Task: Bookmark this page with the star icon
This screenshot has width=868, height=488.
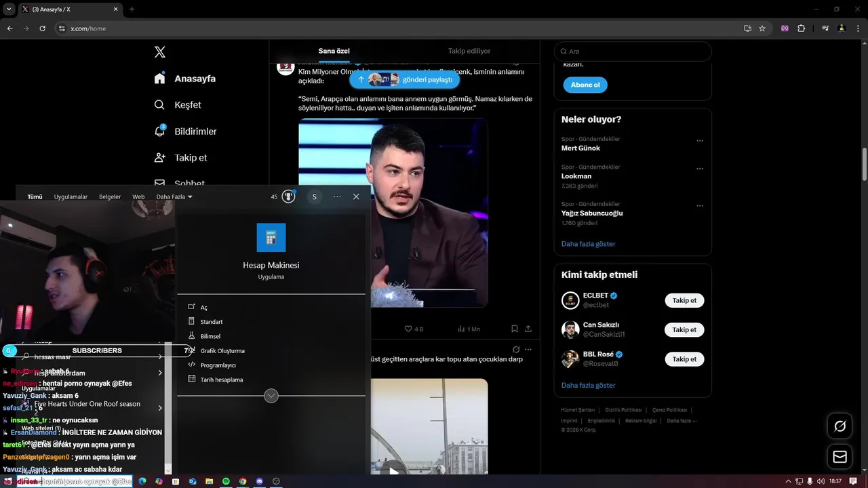Action: [x=762, y=28]
